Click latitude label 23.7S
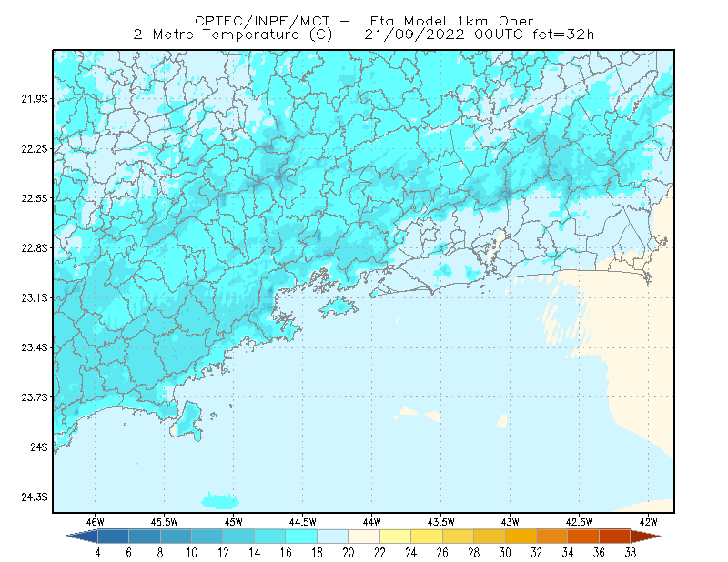 pos(34,397)
